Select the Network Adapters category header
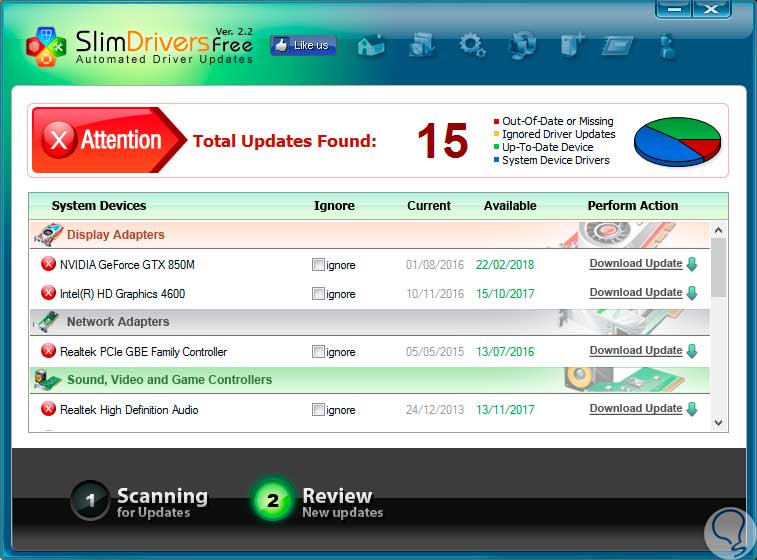 tap(370, 322)
